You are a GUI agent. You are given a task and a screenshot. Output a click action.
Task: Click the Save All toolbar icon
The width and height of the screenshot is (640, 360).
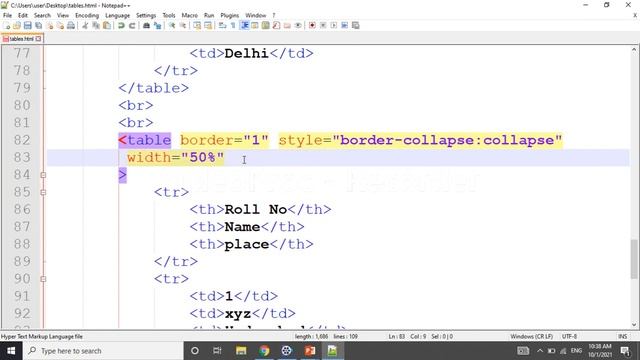pos(38,26)
